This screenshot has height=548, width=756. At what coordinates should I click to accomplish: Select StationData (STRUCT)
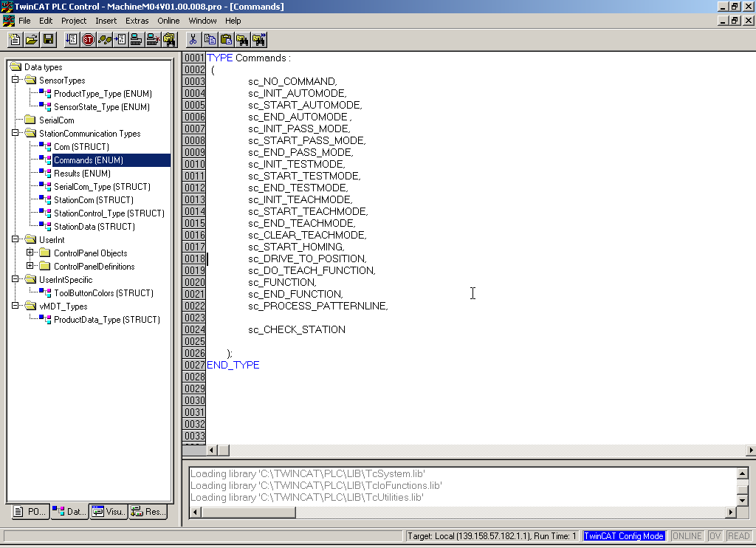click(x=94, y=226)
